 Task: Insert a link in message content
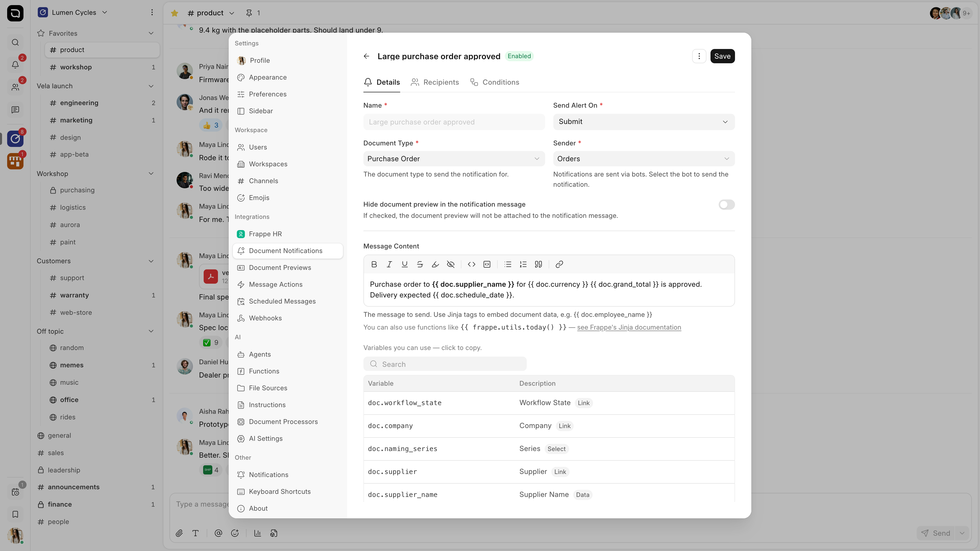pyautogui.click(x=559, y=264)
